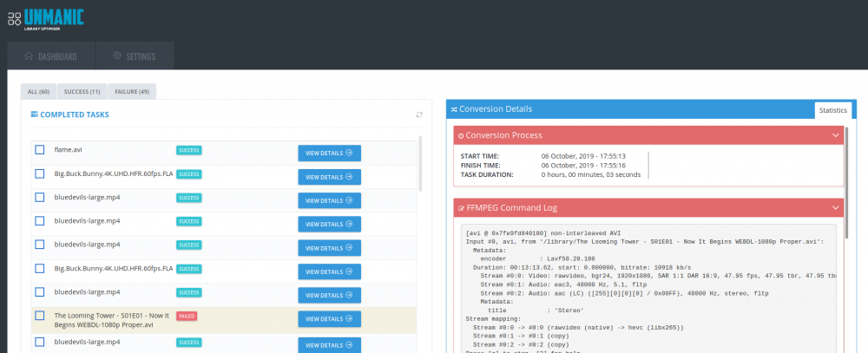
Task: Click the flame.avi file name
Action: pyautogui.click(x=68, y=149)
